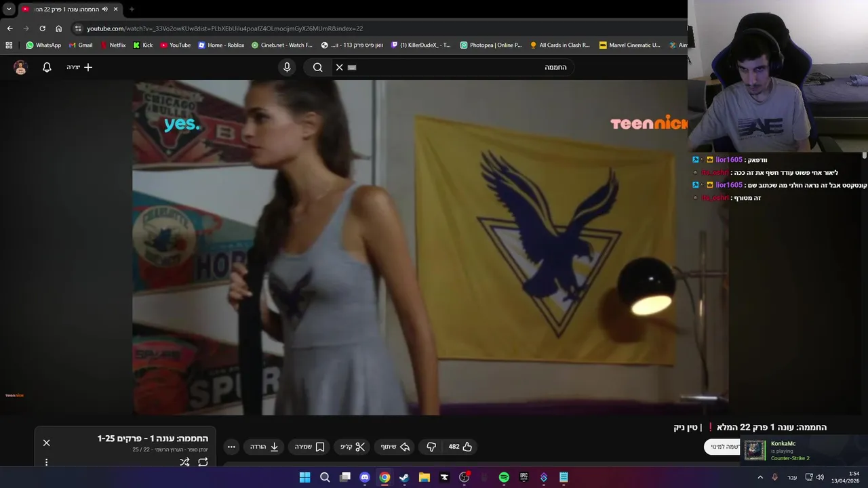868x488 pixels.
Task: Click the YouTube create button with plus
Action: pyautogui.click(x=79, y=67)
